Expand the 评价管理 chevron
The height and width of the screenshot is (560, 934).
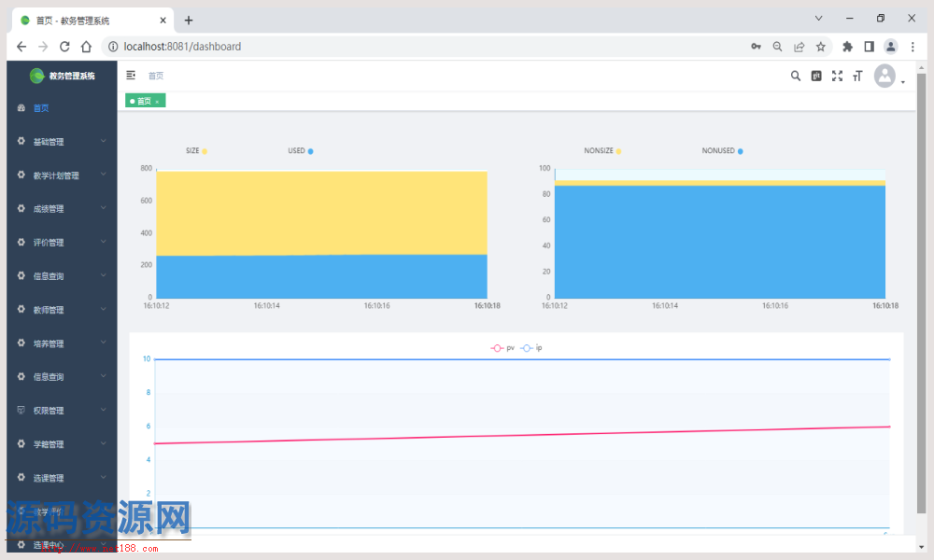[x=103, y=242]
